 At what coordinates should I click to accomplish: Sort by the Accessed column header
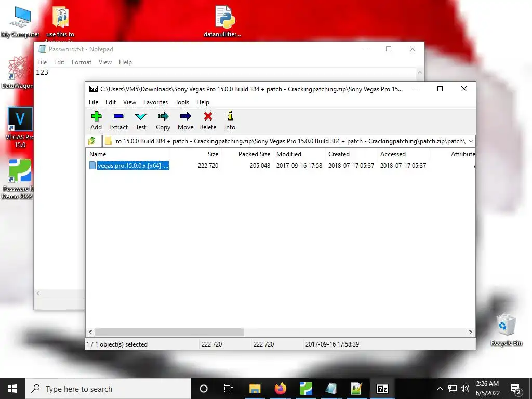click(x=403, y=154)
